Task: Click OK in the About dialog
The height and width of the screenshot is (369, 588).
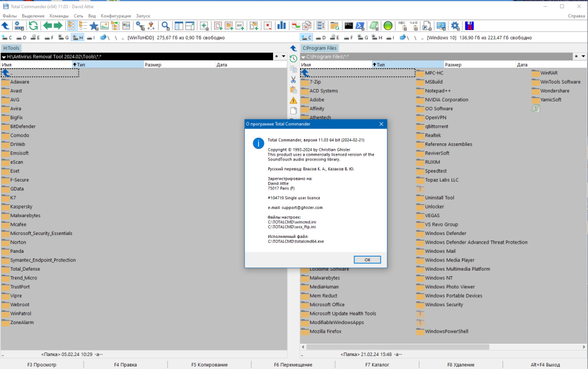Action: (x=367, y=260)
